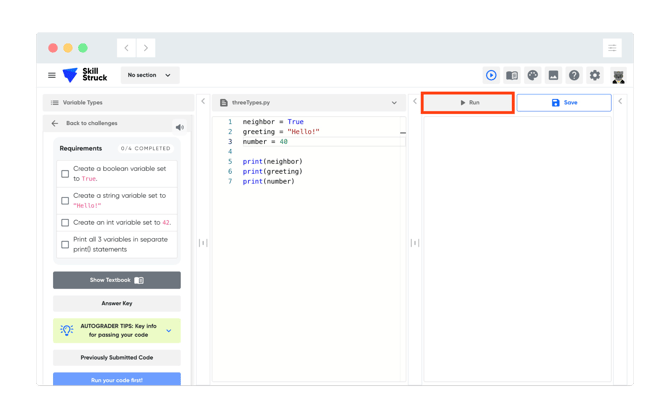Open the textbook icon in top toolbar
Viewport: 670px width, 418px height.
[x=512, y=76]
